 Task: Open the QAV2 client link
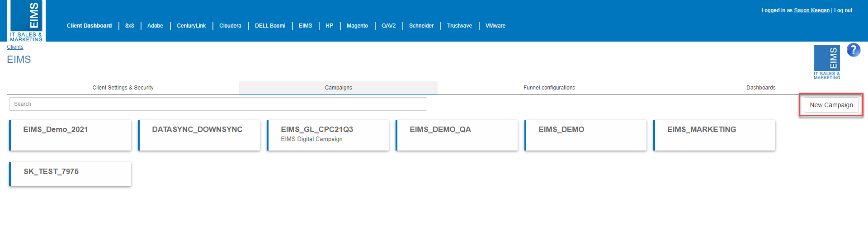(x=388, y=26)
